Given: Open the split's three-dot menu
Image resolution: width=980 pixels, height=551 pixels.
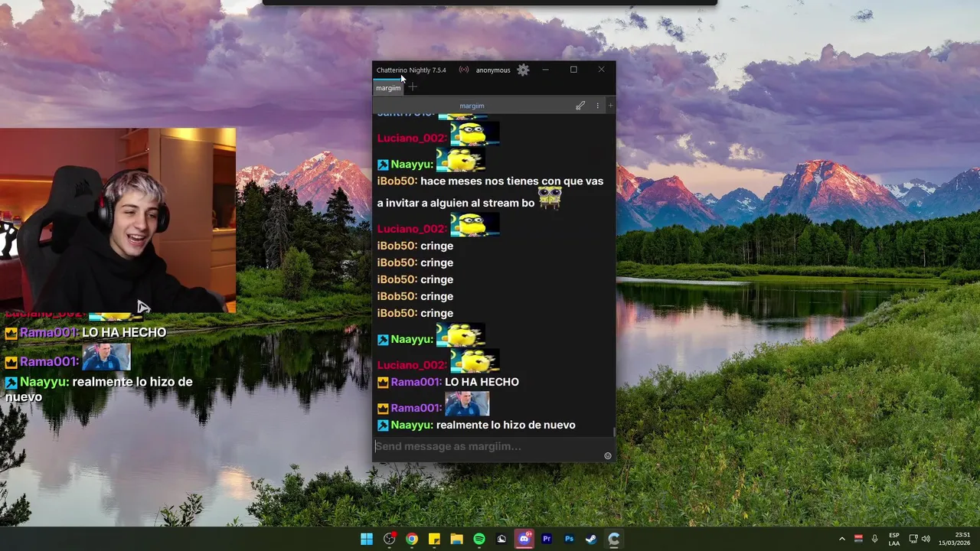Looking at the screenshot, I should 598,106.
